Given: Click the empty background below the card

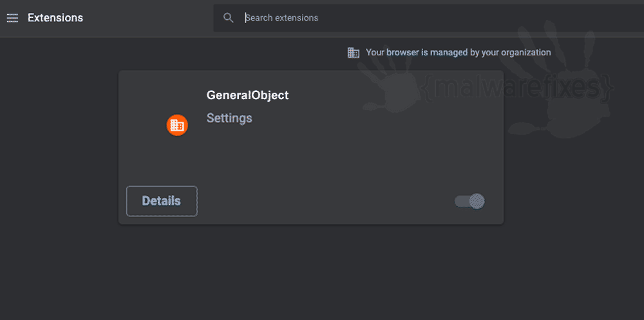Looking at the screenshot, I should click(311, 271).
